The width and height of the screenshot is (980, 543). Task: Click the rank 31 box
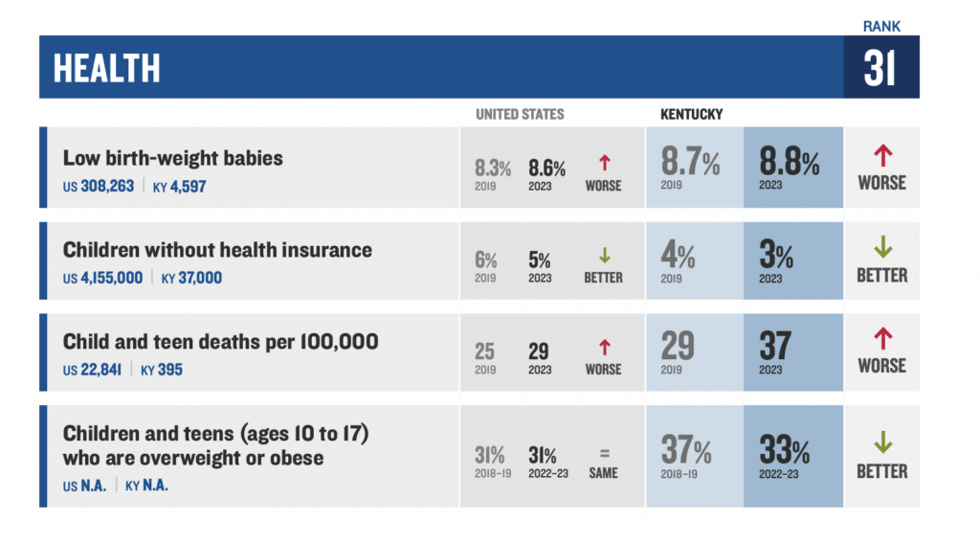[880, 69]
